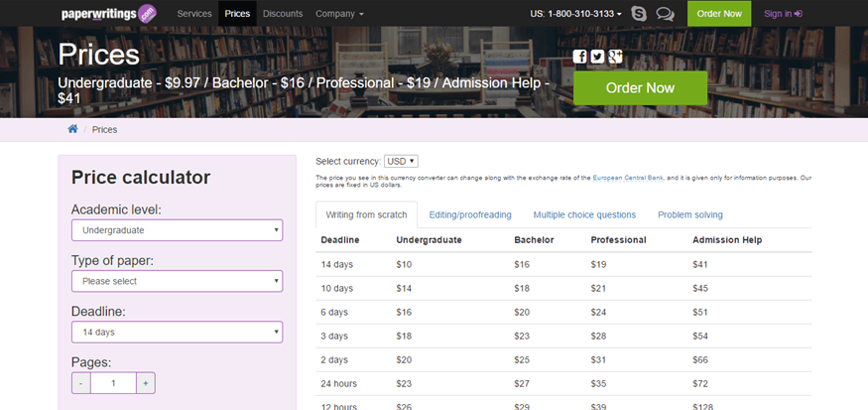Click $41 Admission Help 14 days price
Viewport: 868px width, 410px height.
click(700, 264)
